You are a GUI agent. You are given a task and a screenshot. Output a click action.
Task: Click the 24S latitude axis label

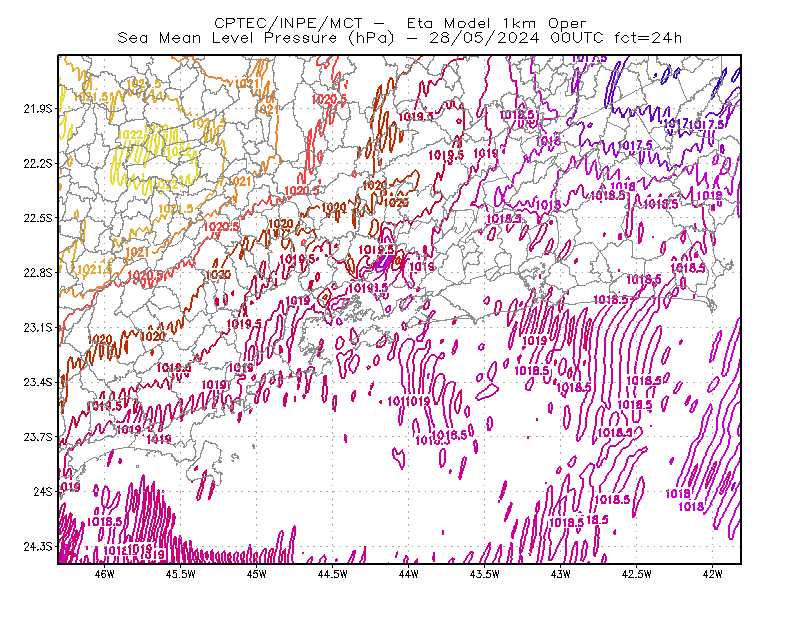[43, 491]
